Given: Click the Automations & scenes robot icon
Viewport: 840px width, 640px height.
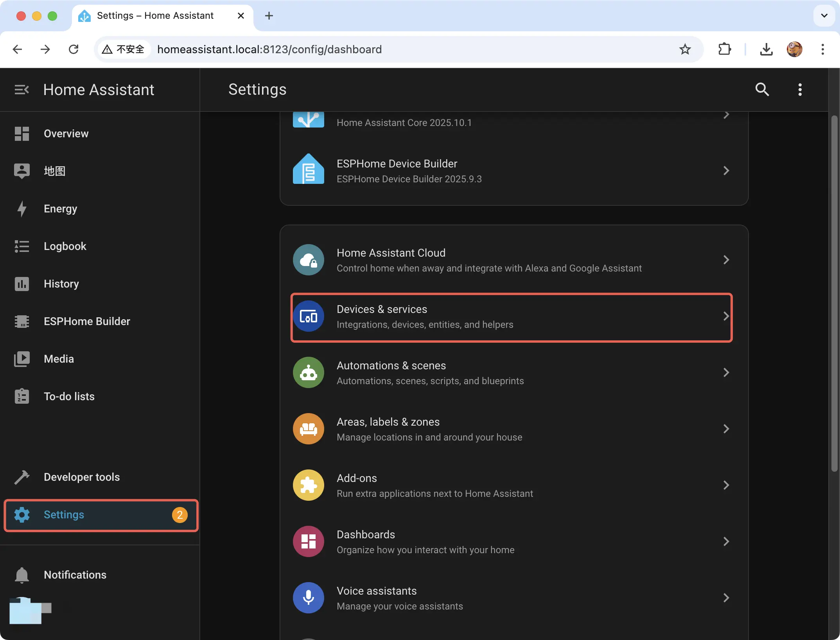Looking at the screenshot, I should pyautogui.click(x=308, y=372).
